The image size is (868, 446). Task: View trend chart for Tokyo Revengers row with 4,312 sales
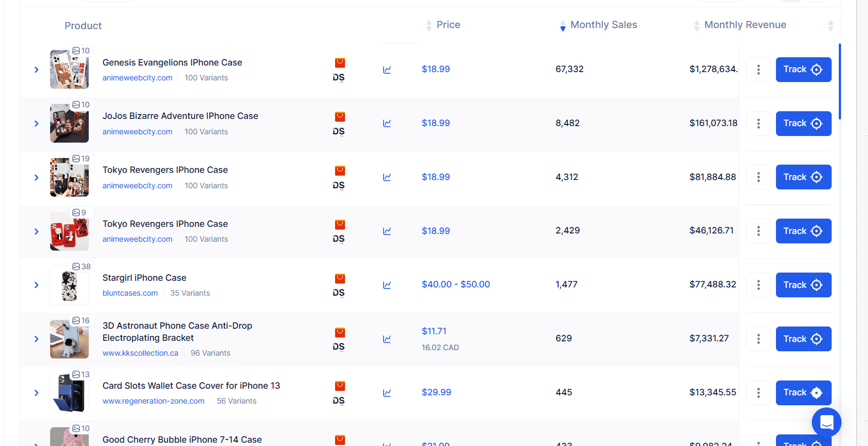[387, 177]
